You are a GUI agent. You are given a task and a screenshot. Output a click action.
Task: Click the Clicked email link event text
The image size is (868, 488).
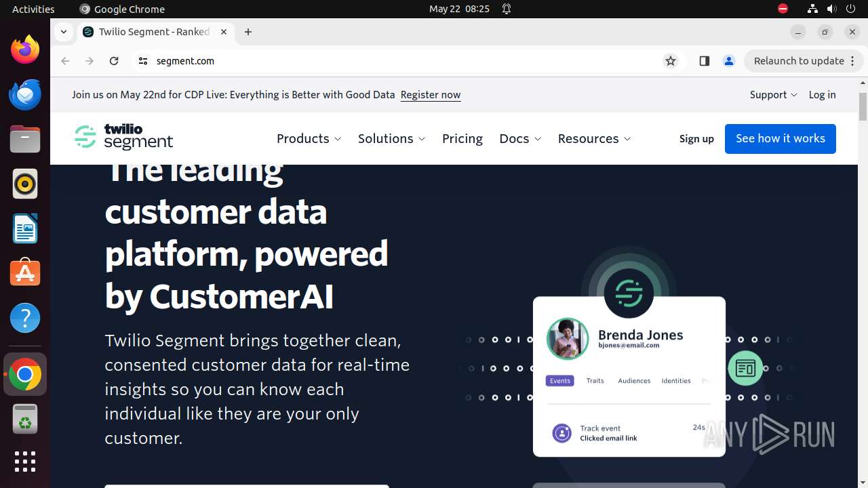coord(608,439)
